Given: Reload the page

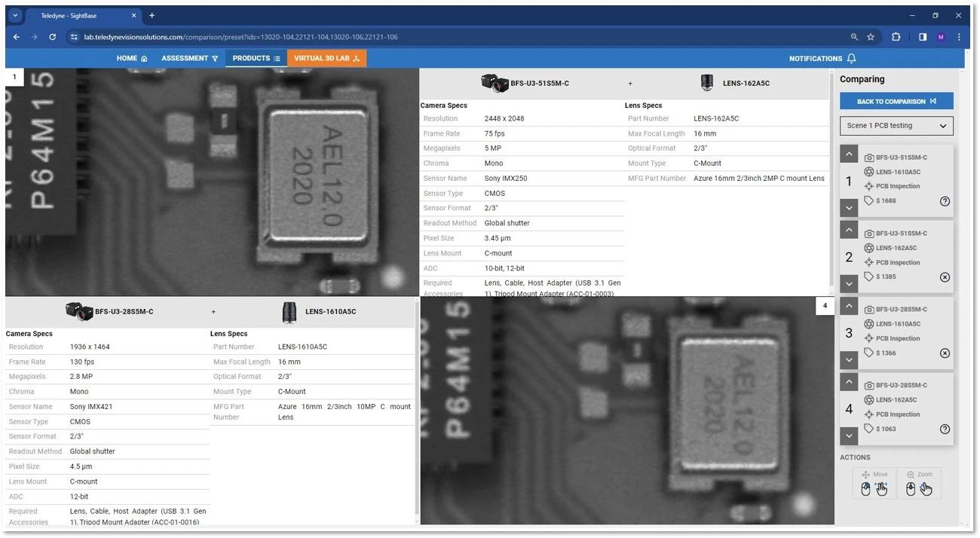Looking at the screenshot, I should pyautogui.click(x=52, y=37).
